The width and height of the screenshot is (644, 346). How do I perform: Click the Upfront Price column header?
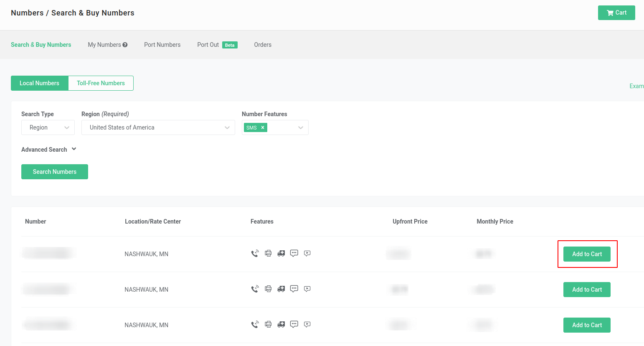(x=410, y=221)
